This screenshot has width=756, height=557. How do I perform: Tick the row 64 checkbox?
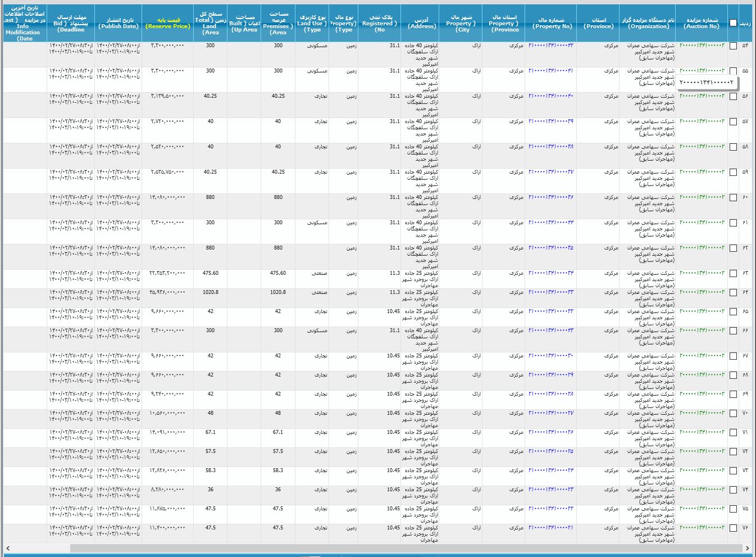733,293
